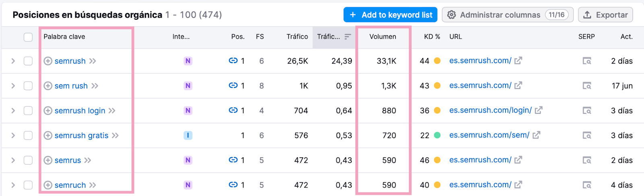View SERP snapshot for 'semrush' row
This screenshot has width=644, height=196.
click(x=587, y=61)
